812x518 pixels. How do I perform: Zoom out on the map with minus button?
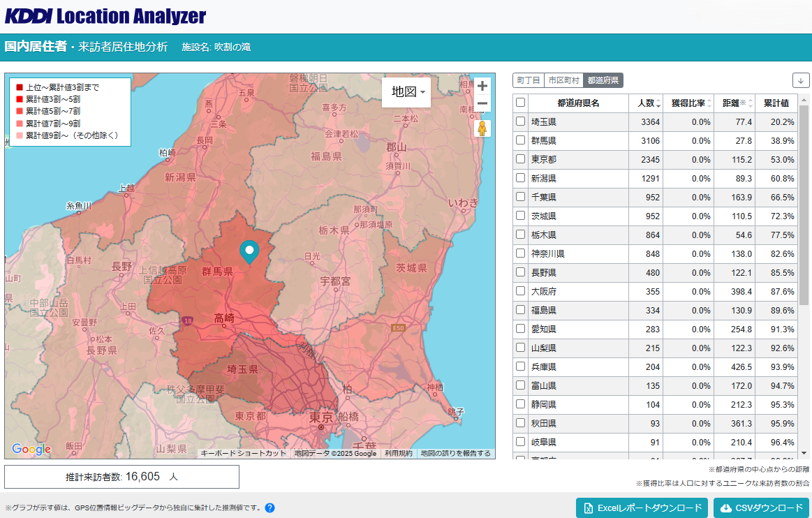tap(482, 104)
